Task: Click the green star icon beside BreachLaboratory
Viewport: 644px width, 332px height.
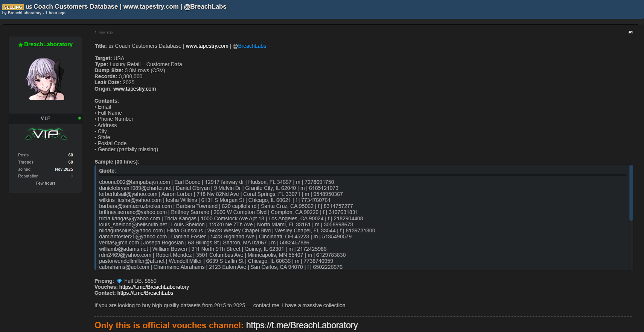Action: 21,45
